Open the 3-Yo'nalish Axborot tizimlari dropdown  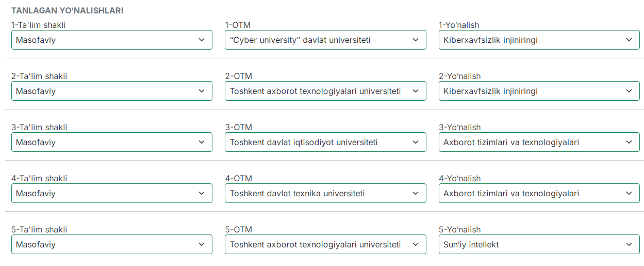tap(539, 142)
